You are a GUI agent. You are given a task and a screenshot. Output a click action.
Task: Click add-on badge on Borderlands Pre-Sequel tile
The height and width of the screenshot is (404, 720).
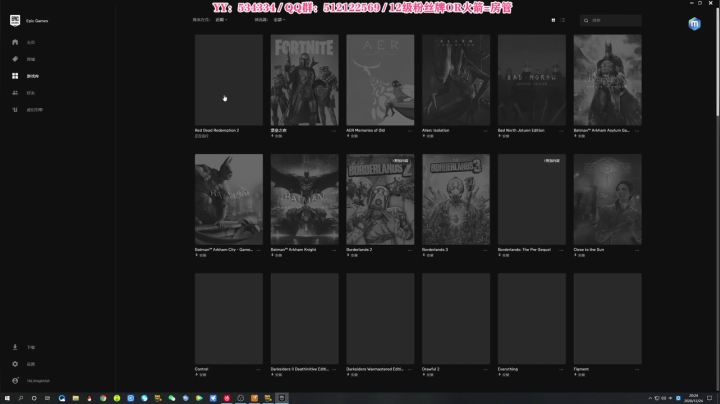click(552, 161)
